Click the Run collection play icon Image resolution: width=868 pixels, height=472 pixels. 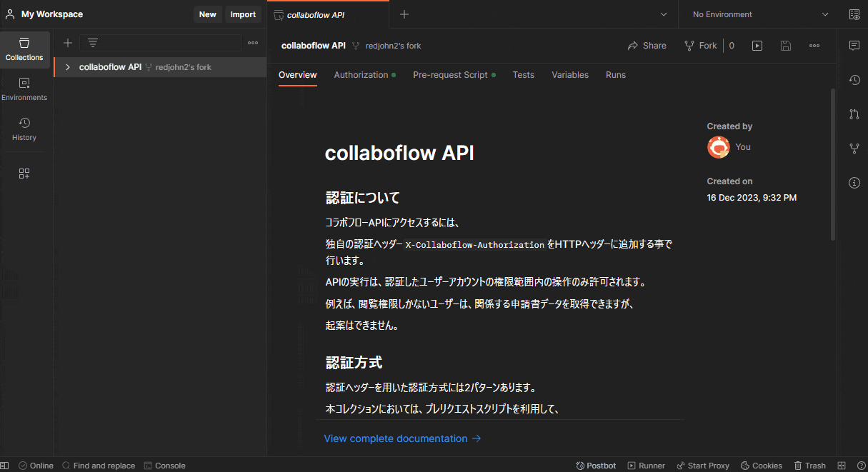pos(757,46)
